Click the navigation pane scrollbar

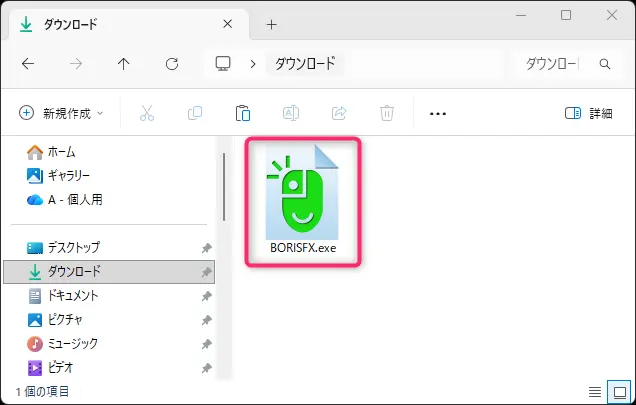(224, 187)
